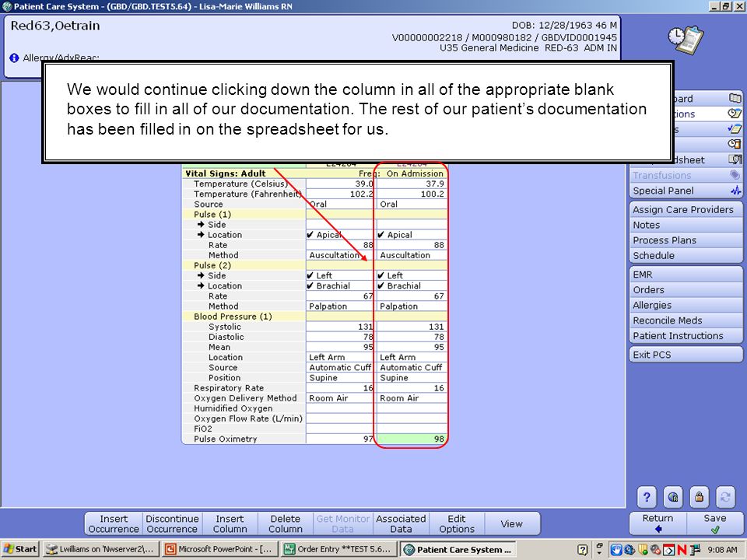Open Schedule in the side menu
Image resolution: width=747 pixels, height=560 pixels.
click(686, 255)
